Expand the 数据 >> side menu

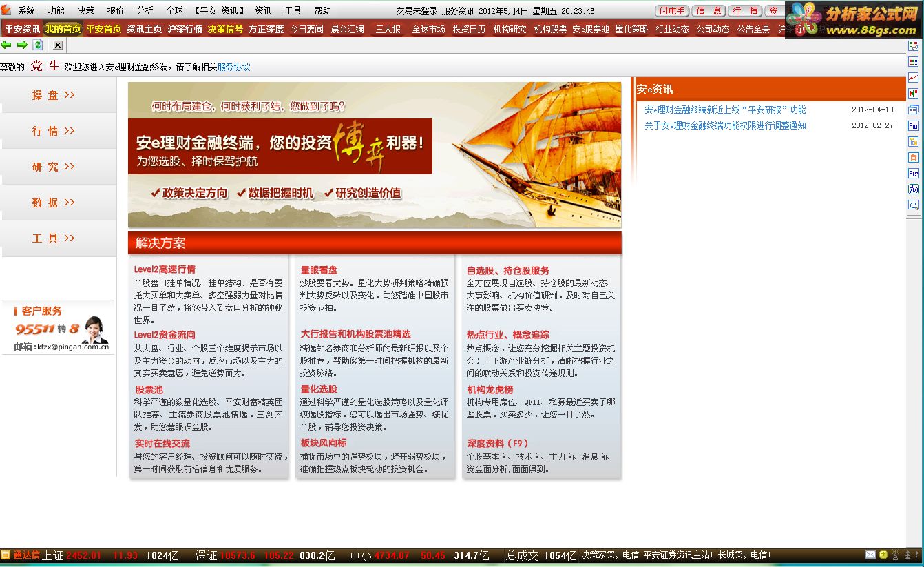click(59, 203)
